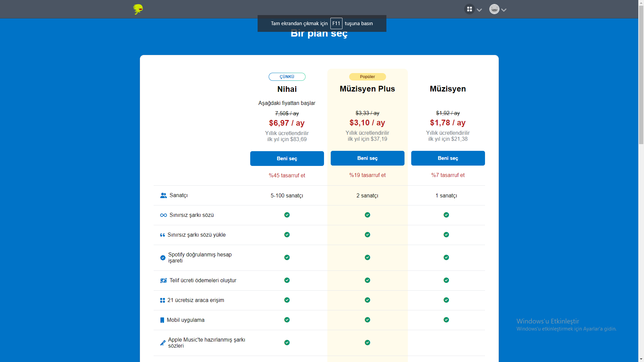This screenshot has height=362, width=644.
Task: Click the Spotify verified badge icon
Action: click(x=163, y=258)
